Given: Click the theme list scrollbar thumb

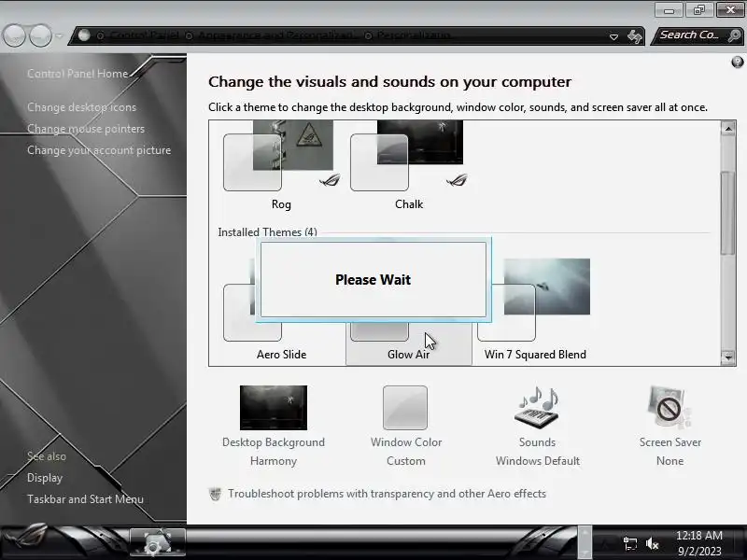Looking at the screenshot, I should (x=728, y=214).
